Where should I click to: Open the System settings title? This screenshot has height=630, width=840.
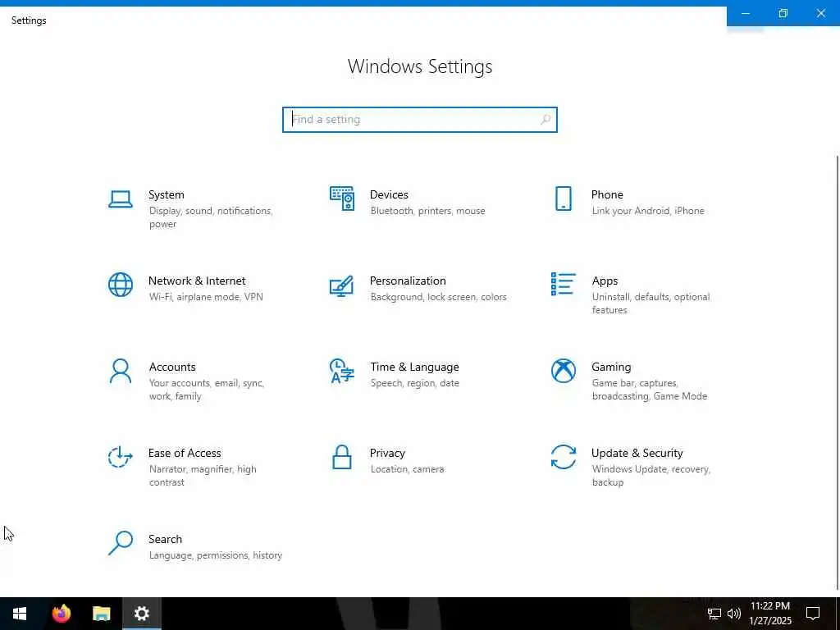[166, 194]
